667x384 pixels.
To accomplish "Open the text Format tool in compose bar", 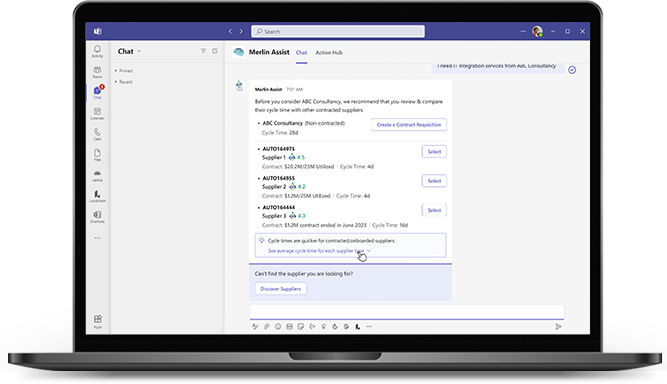I will tap(255, 327).
